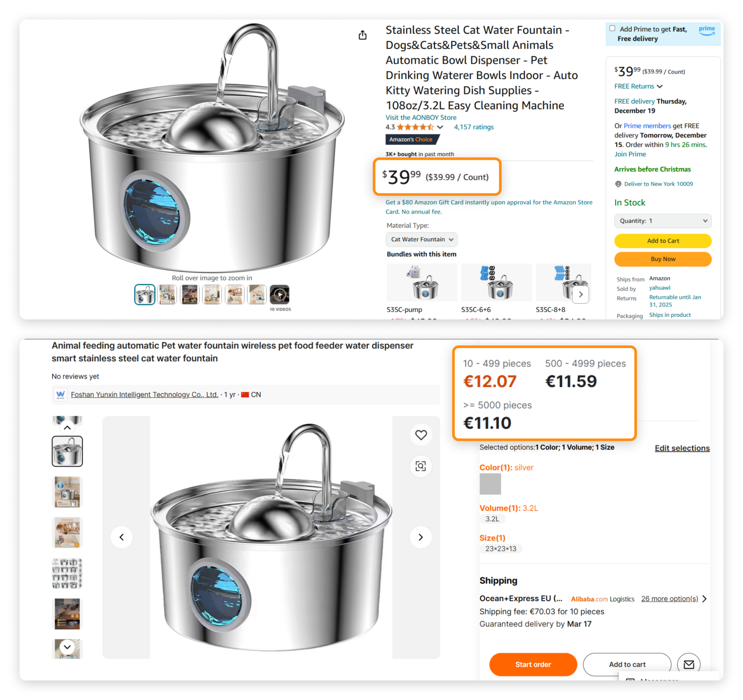Open the Quantity dropdown
The height and width of the screenshot is (700, 743).
pyautogui.click(x=663, y=221)
